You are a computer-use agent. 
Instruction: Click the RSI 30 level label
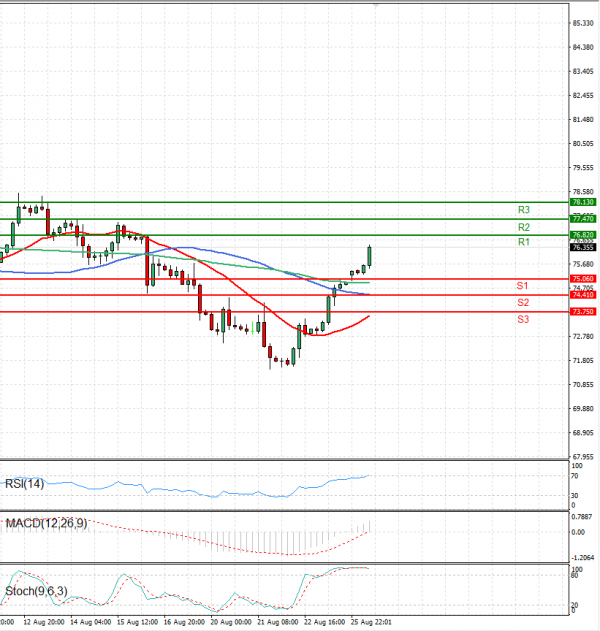coord(574,496)
